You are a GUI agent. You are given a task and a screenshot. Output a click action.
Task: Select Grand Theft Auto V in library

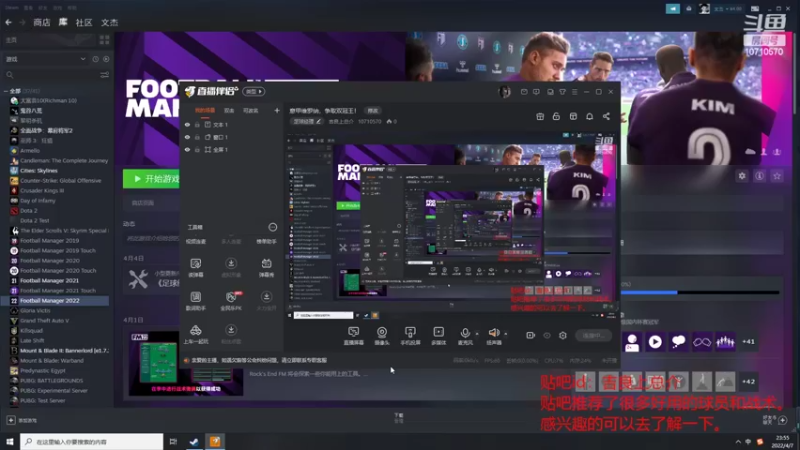pos(44,321)
